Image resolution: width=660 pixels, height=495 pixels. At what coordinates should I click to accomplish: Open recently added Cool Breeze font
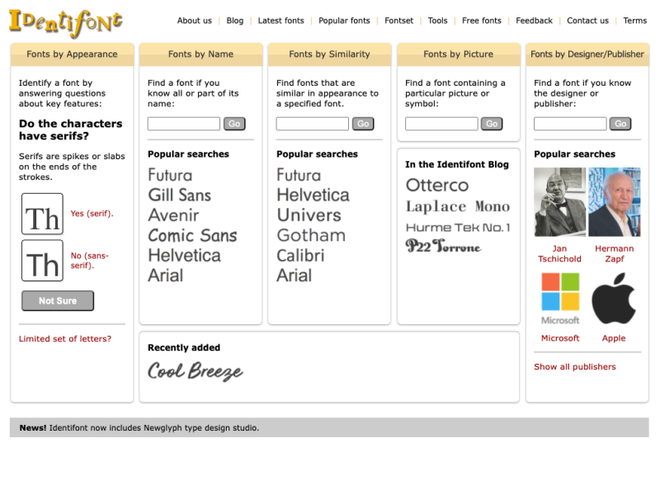195,371
